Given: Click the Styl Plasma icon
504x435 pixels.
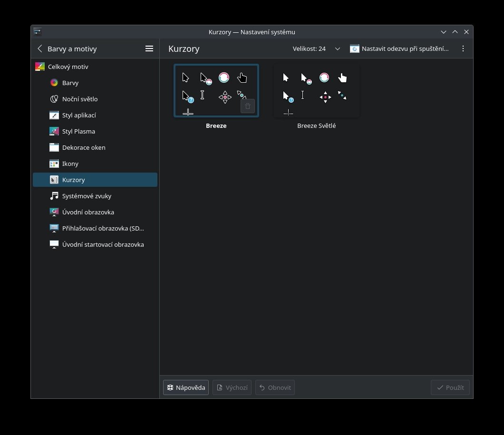Looking at the screenshot, I should (x=54, y=131).
